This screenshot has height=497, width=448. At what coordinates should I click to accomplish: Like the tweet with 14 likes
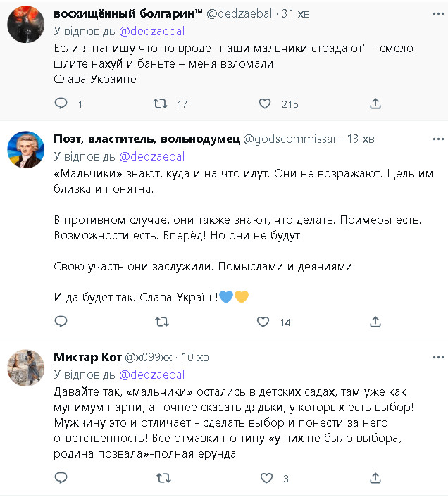[x=263, y=322]
